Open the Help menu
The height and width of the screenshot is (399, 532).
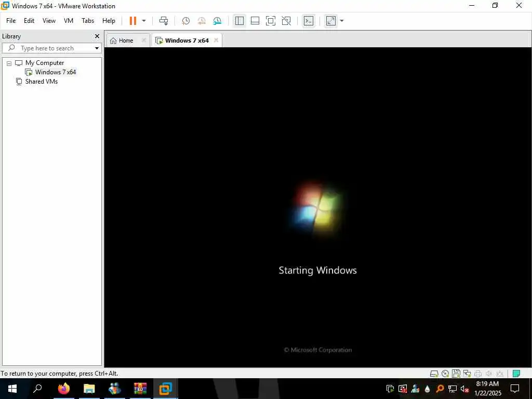coord(109,21)
